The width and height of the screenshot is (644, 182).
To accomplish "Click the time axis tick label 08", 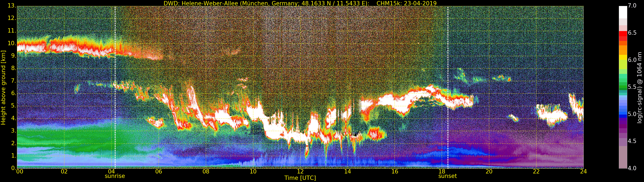I will (x=206, y=172).
